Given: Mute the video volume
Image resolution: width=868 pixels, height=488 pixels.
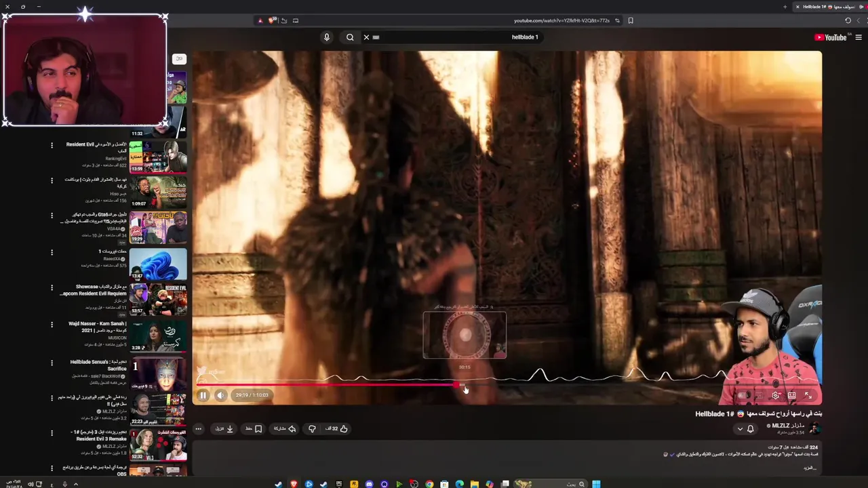Looking at the screenshot, I should click(x=220, y=395).
